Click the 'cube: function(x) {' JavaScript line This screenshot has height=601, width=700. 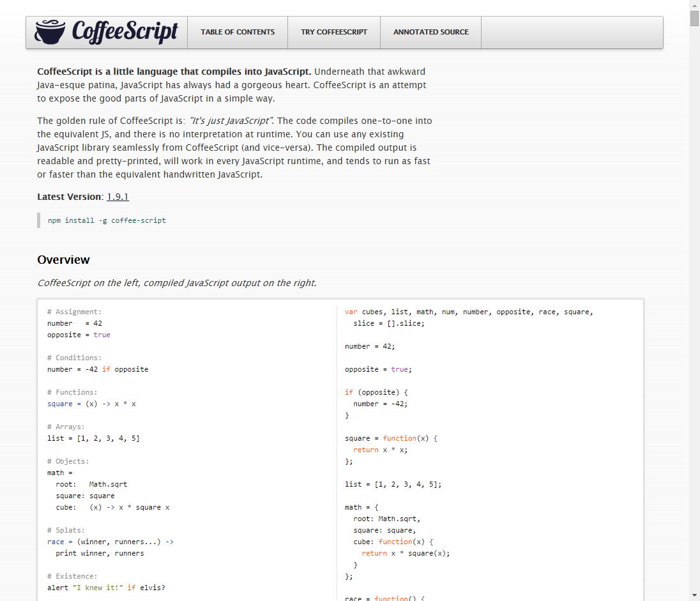click(x=393, y=542)
